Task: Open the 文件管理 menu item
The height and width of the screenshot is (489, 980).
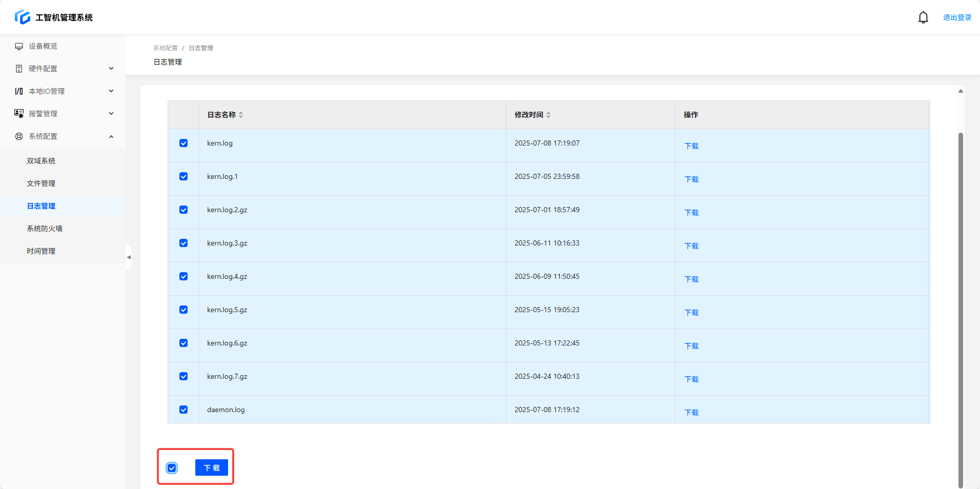Action: coord(41,184)
